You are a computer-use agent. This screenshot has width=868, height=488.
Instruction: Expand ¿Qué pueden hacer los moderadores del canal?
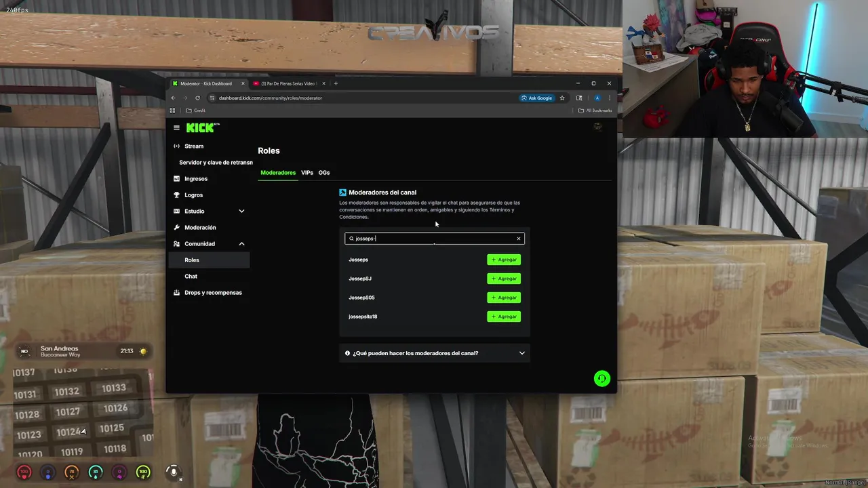(435, 353)
